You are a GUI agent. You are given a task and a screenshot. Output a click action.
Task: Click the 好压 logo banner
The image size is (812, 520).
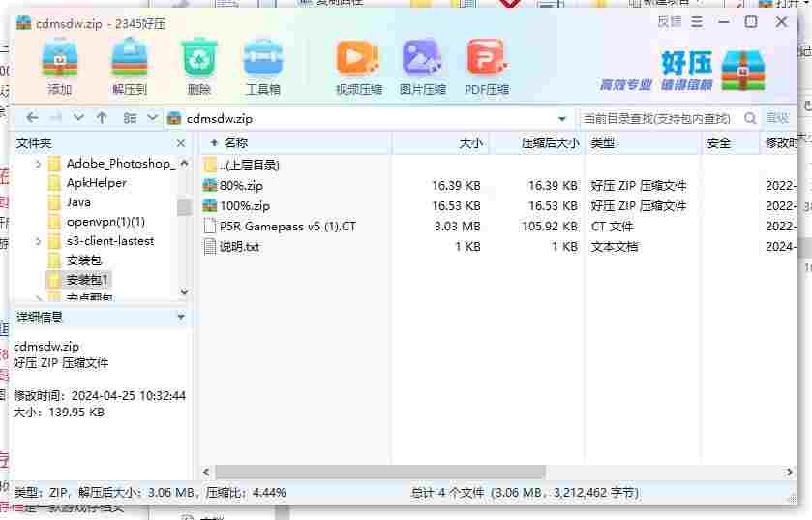(682, 70)
